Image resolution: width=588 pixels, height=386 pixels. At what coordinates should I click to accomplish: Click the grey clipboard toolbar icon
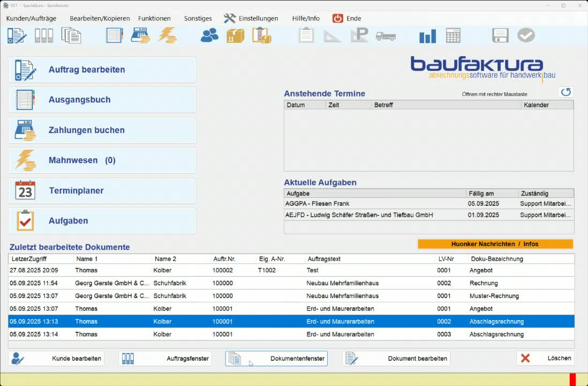tap(306, 36)
